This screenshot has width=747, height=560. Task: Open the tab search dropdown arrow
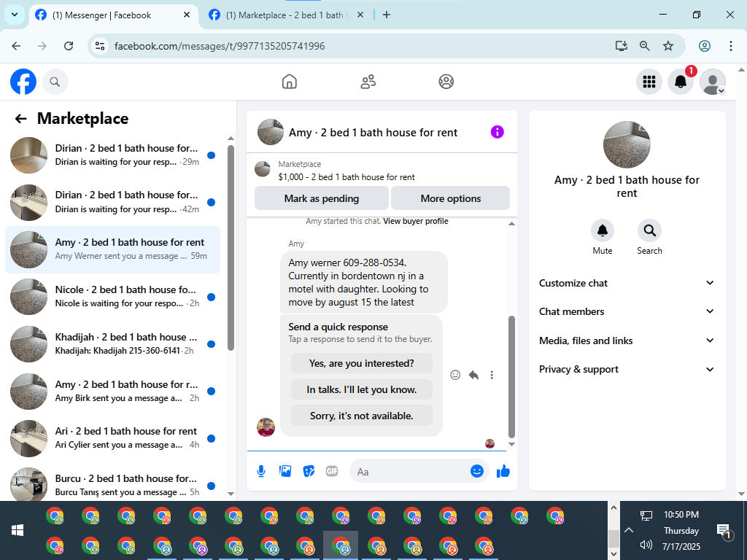(15, 15)
